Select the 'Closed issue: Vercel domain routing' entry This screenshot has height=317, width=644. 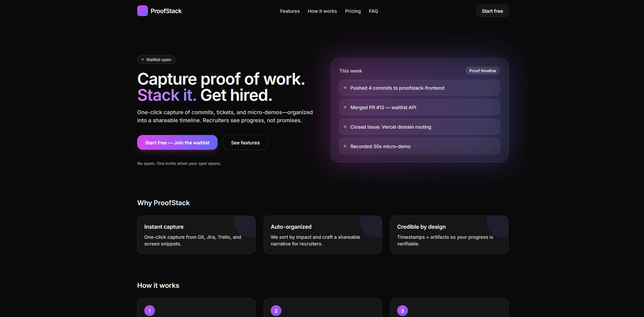click(x=419, y=127)
